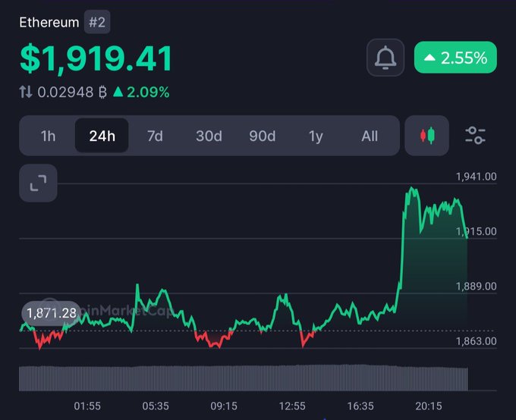This screenshot has width=516, height=420.
Task: Tap the 2.55% change badge
Action: pyautogui.click(x=455, y=57)
